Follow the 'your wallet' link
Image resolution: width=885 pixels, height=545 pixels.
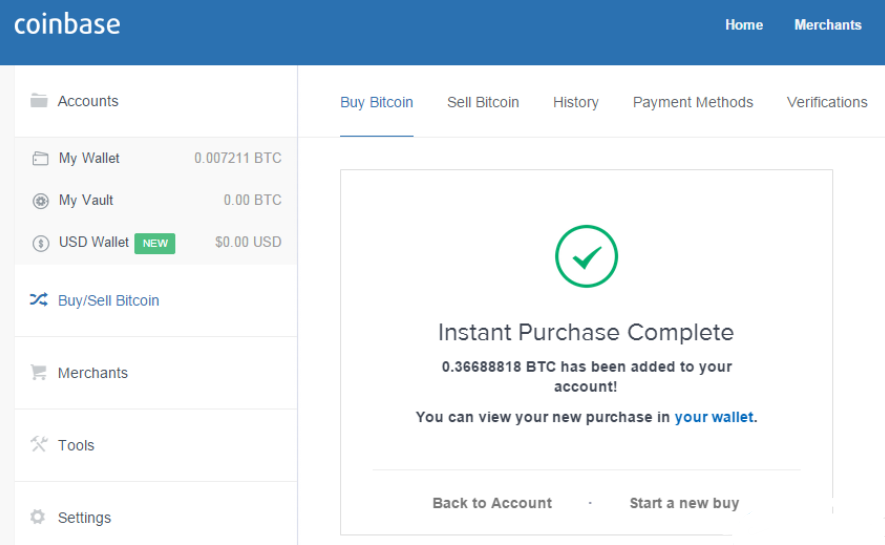[x=714, y=417]
